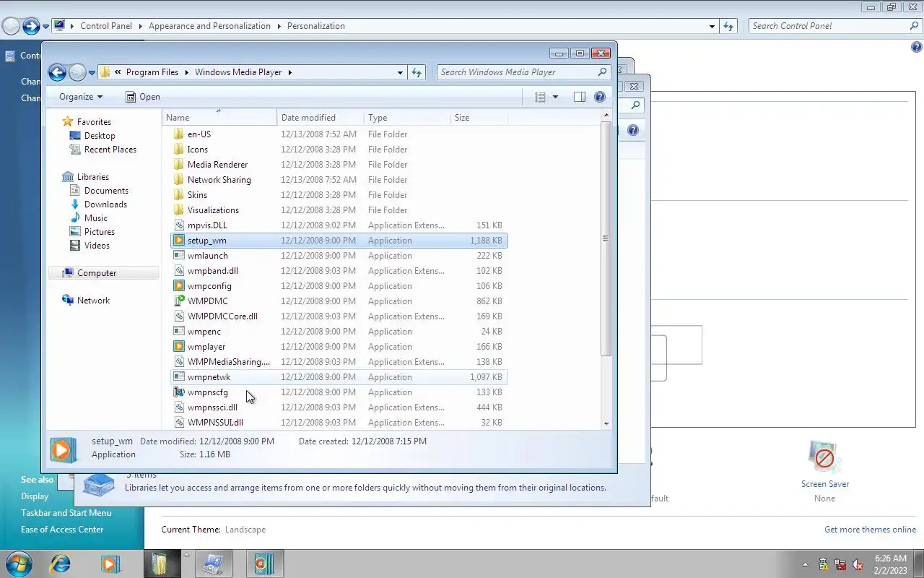Image resolution: width=924 pixels, height=578 pixels.
Task: Open Ease of Access Center link
Action: pyautogui.click(x=62, y=530)
